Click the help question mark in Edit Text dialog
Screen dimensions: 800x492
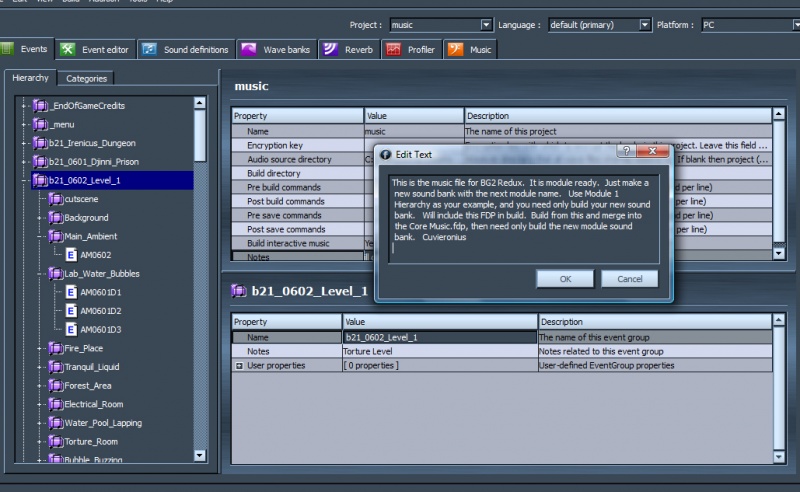click(624, 153)
